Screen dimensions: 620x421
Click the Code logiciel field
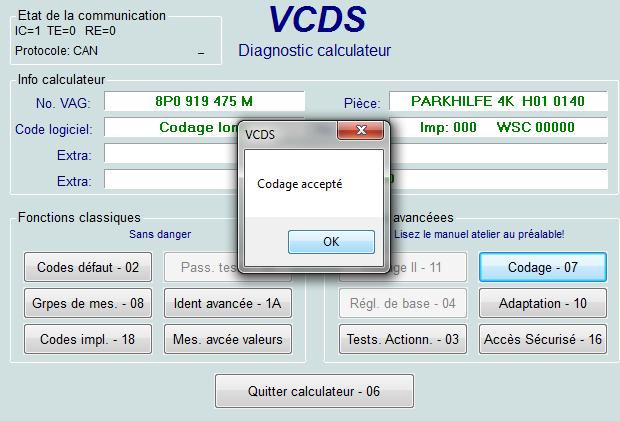coord(171,127)
